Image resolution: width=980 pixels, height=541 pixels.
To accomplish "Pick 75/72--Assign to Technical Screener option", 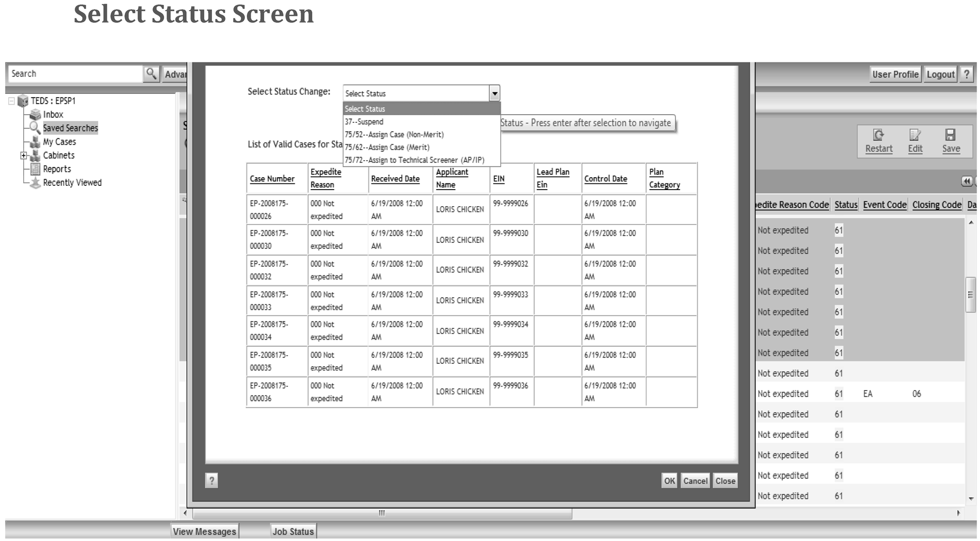I will point(414,160).
